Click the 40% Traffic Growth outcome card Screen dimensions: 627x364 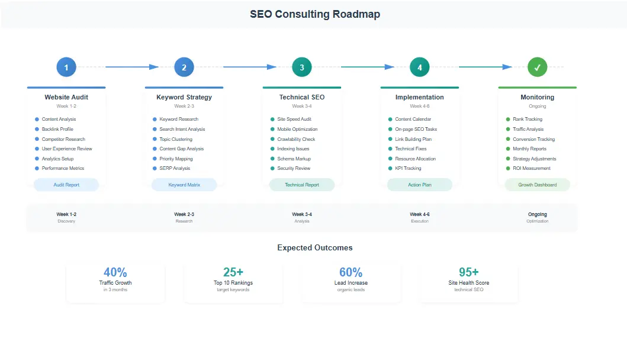115,282
